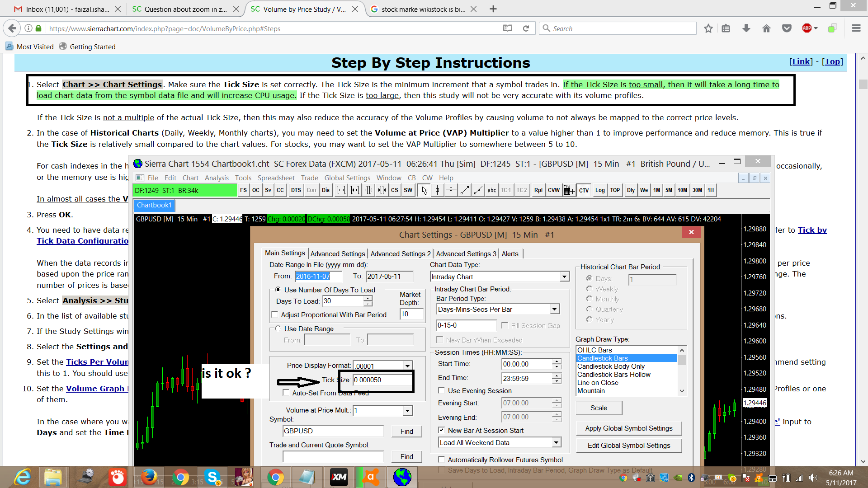Click the FS toolbar button
The width and height of the screenshot is (868, 488).
[x=243, y=190]
